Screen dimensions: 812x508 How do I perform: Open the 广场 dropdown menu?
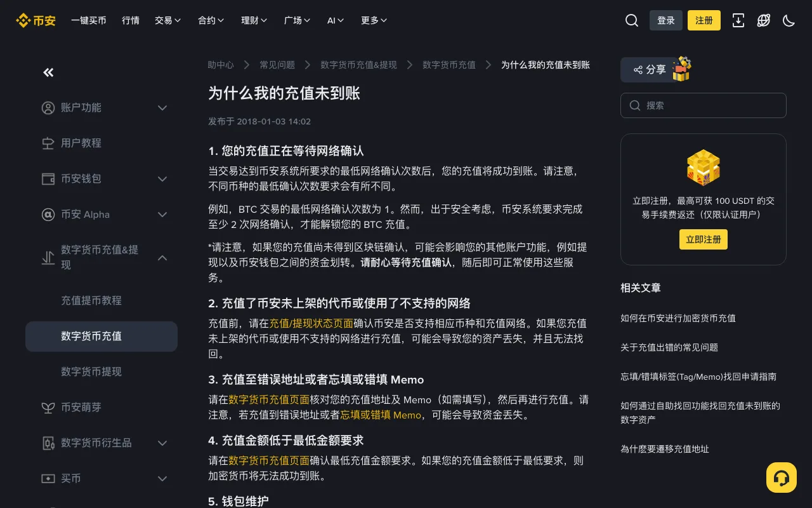[x=298, y=20]
